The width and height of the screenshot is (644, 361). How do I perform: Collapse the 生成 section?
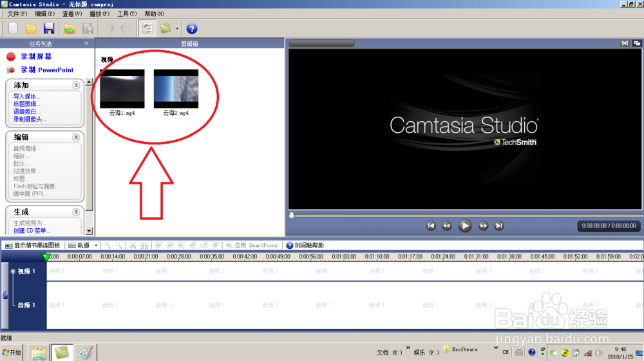click(x=76, y=212)
